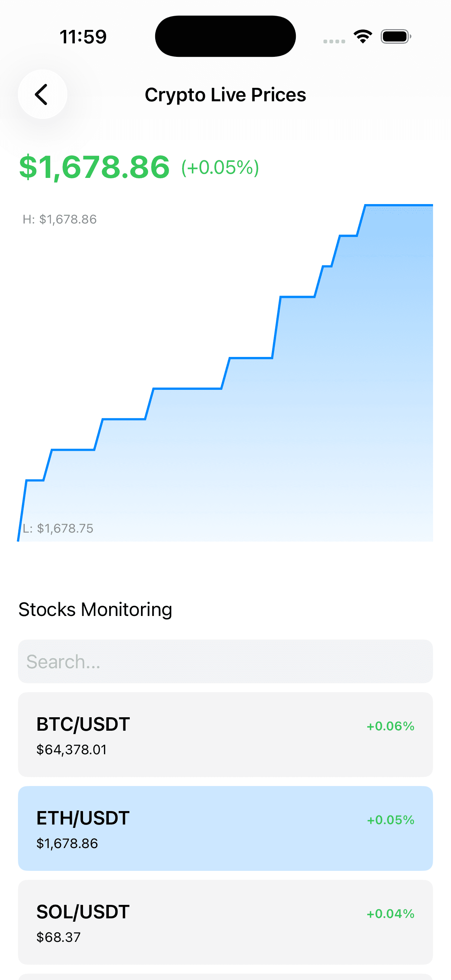Tap the L: $1,678.75 chart label
Viewport: 451px width, 980px height.
tap(58, 528)
